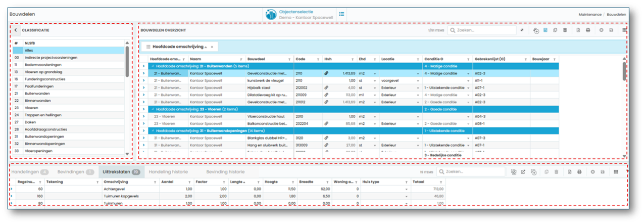Viewport: 644px width, 224px height.
Task: Select the Uittrekstaten tab
Action: (x=121, y=172)
